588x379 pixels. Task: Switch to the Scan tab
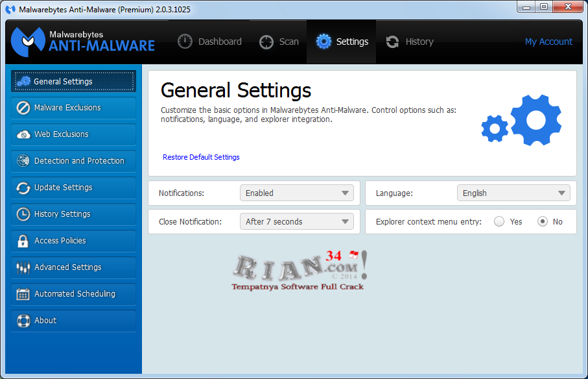(279, 41)
